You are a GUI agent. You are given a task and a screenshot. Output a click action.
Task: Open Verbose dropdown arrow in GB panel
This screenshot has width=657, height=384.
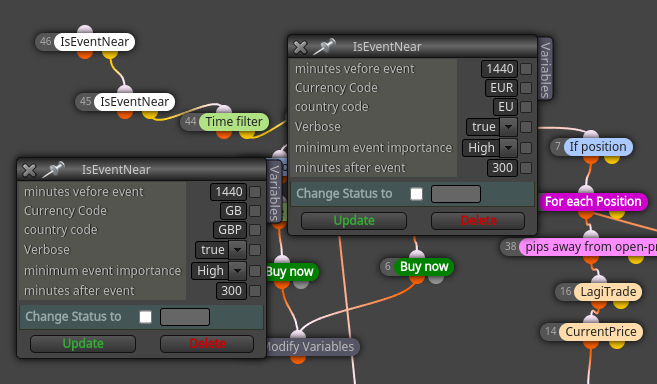[x=237, y=249]
